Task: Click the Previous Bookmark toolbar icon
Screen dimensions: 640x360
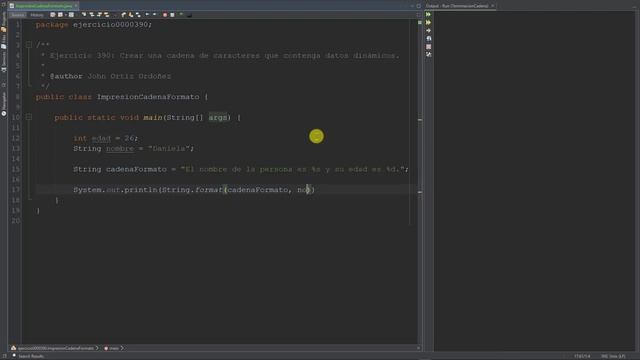Action: [123, 15]
